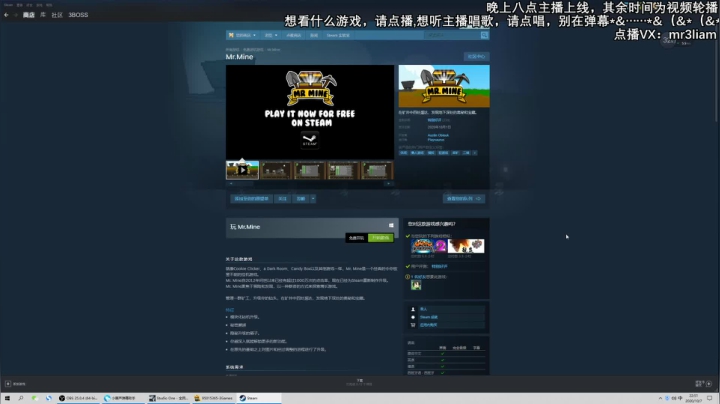Open the taskbar search magnifier
This screenshot has width=720, height=404.
pos(21,398)
